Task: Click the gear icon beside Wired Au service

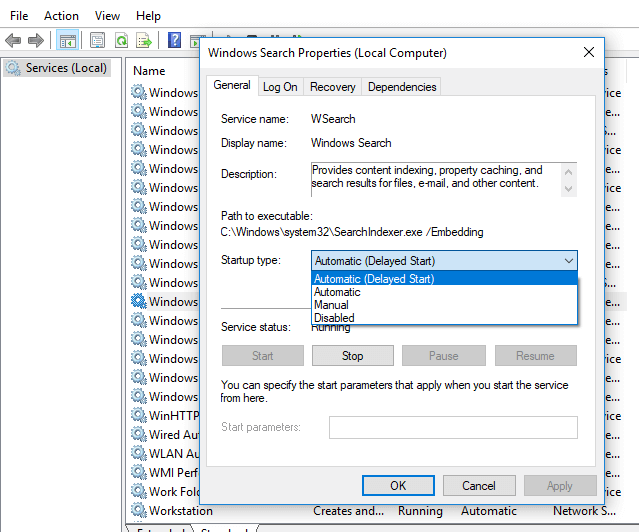Action: (x=139, y=434)
